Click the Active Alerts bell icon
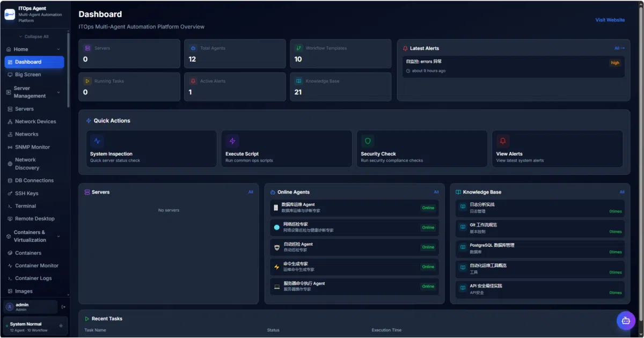 (x=193, y=81)
